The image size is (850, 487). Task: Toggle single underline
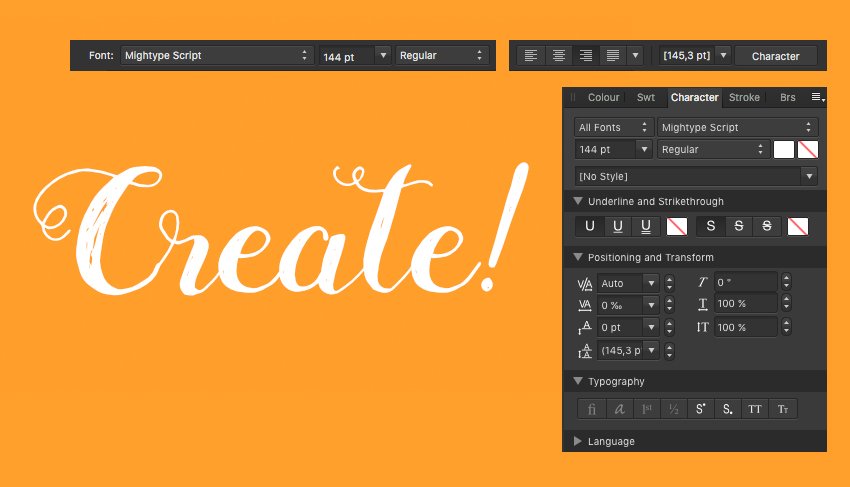[617, 226]
